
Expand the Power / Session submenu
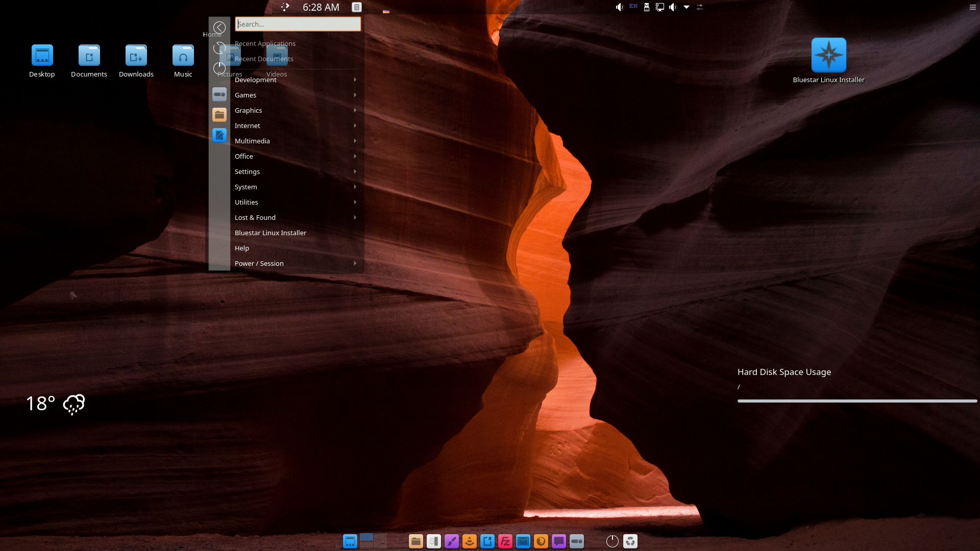[296, 263]
